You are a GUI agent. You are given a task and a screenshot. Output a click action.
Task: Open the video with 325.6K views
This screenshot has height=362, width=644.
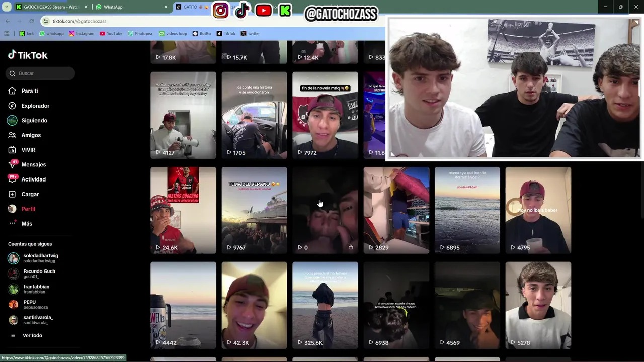pos(325,305)
